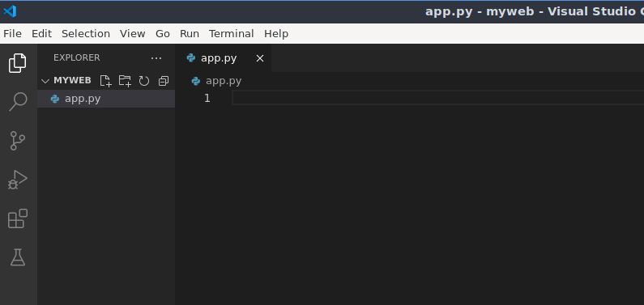Viewport: 644px width, 305px height.
Task: Click the EXPLORER panel title
Action: pos(76,57)
